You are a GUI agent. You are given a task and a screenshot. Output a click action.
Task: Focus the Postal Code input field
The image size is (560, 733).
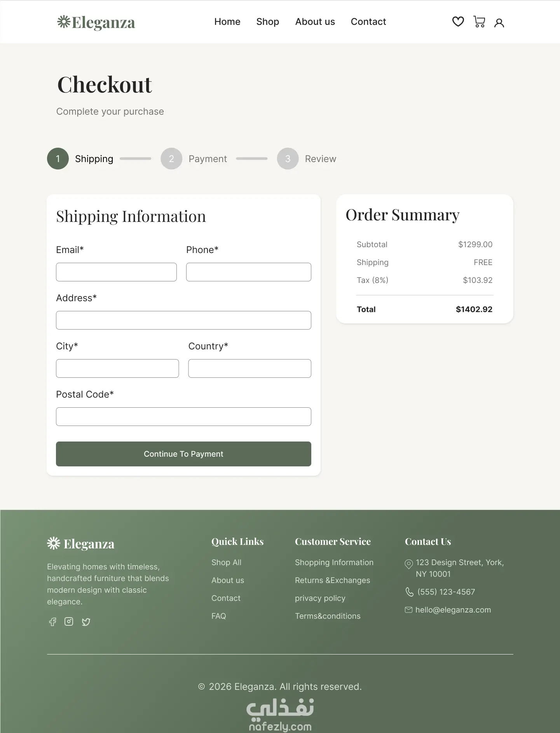point(183,417)
